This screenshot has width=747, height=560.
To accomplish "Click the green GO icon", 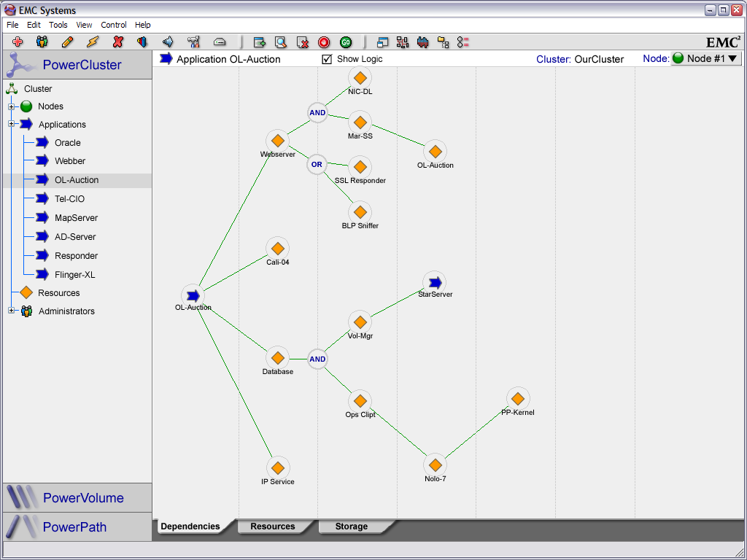I will (346, 42).
